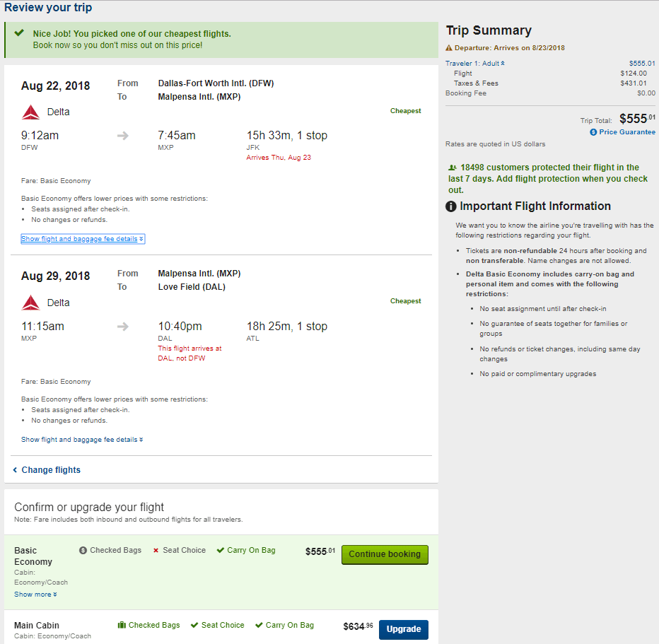Expand flight and baggage fee details for Aug 29
Viewport: 659px width, 644px height.
(x=82, y=440)
